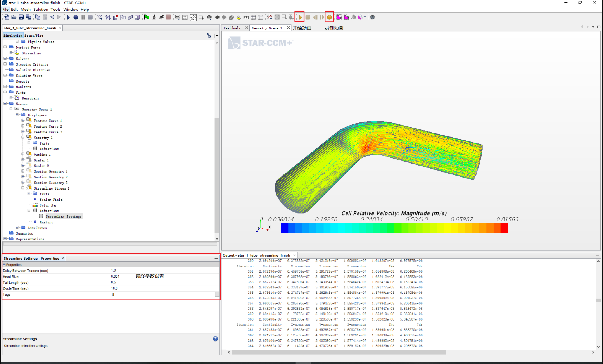Click the simulation tree vertical scrollbar
Viewport: 603px width, 364px height.
pos(217,174)
